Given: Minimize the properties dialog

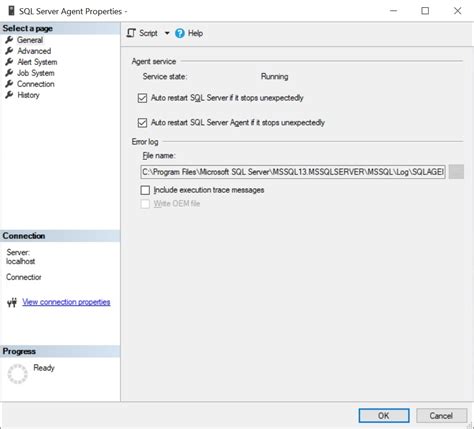Looking at the screenshot, I should (x=393, y=11).
